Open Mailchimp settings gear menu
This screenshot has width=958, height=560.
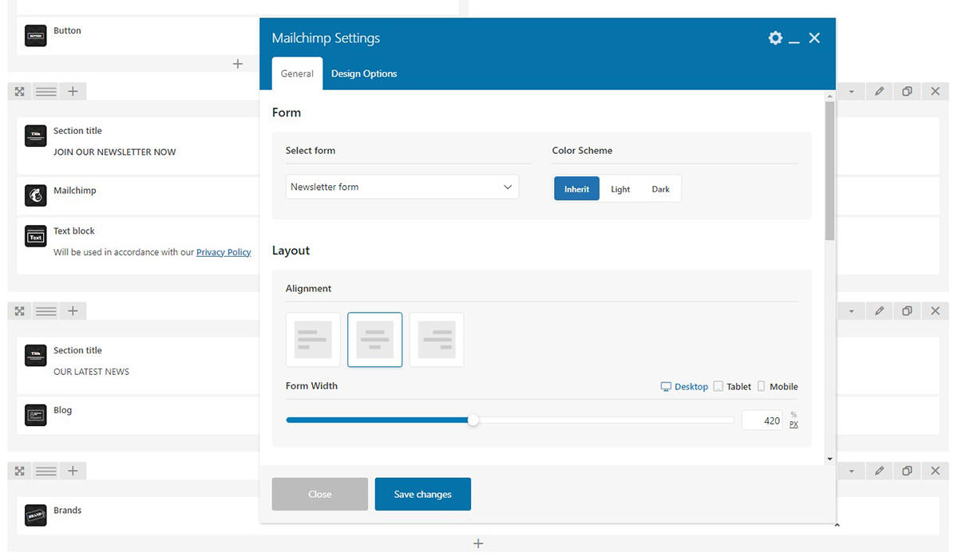coord(775,37)
